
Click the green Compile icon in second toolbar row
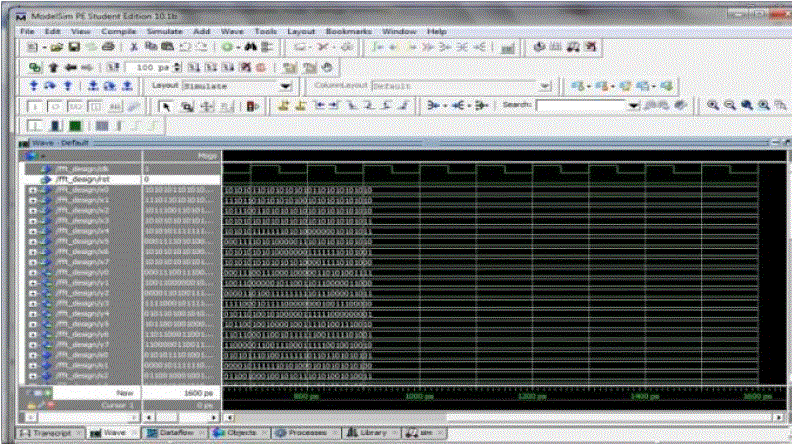coord(33,67)
